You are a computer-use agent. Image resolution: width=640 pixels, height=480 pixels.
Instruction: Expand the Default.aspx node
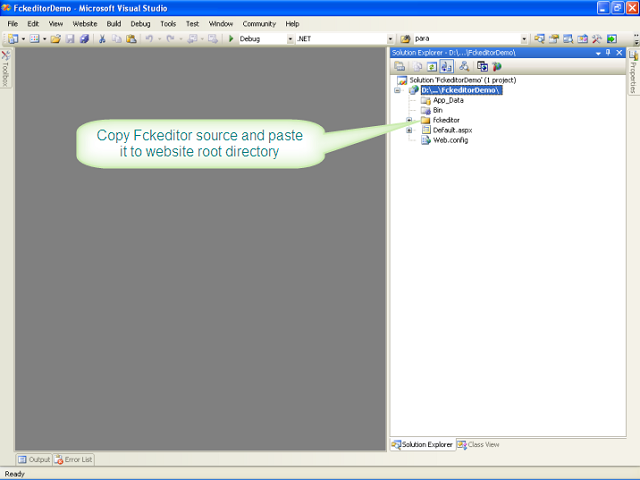pyautogui.click(x=409, y=130)
